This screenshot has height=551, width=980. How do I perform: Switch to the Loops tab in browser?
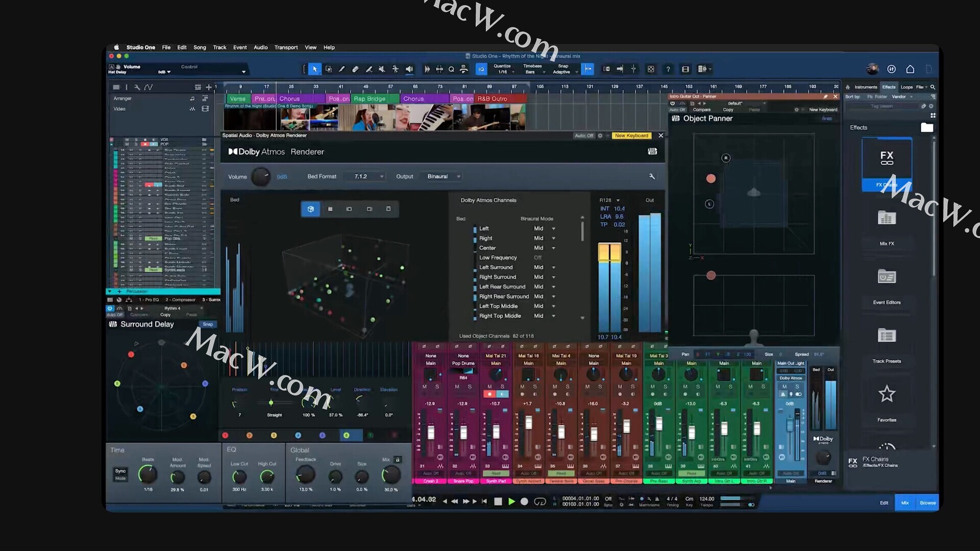906,87
